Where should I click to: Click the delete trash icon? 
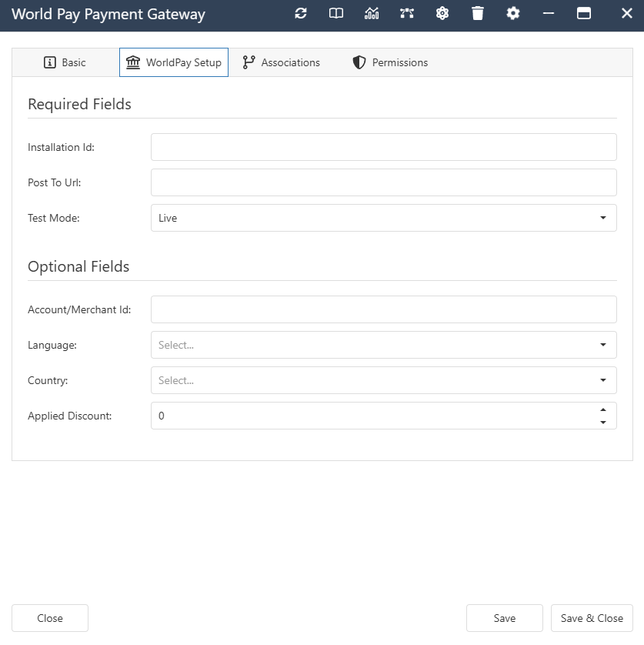tap(477, 13)
